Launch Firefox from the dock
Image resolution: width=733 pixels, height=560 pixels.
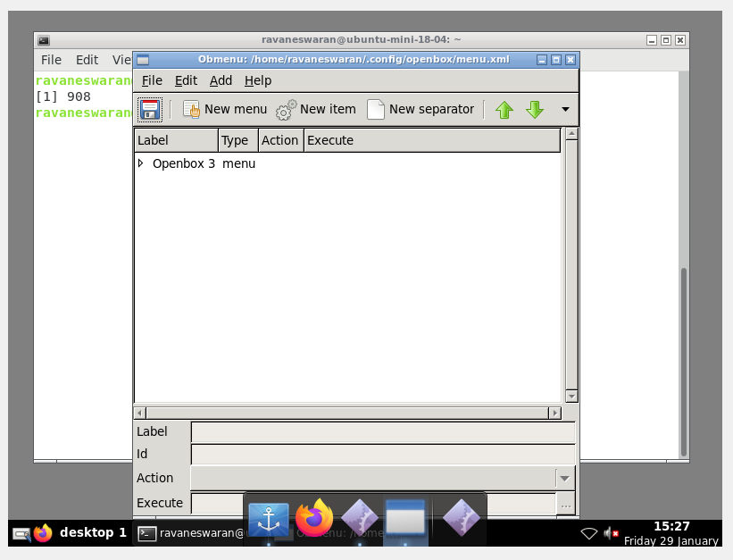314,517
